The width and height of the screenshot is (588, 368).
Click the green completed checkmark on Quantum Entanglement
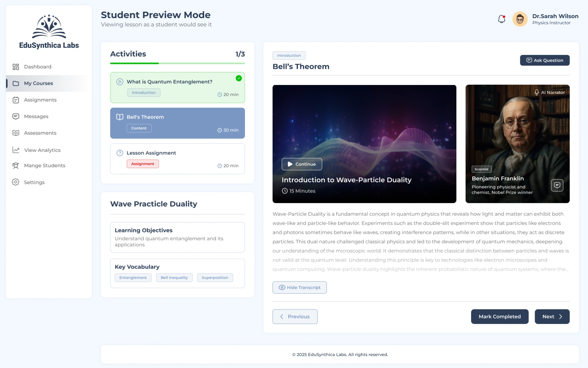pyautogui.click(x=239, y=78)
